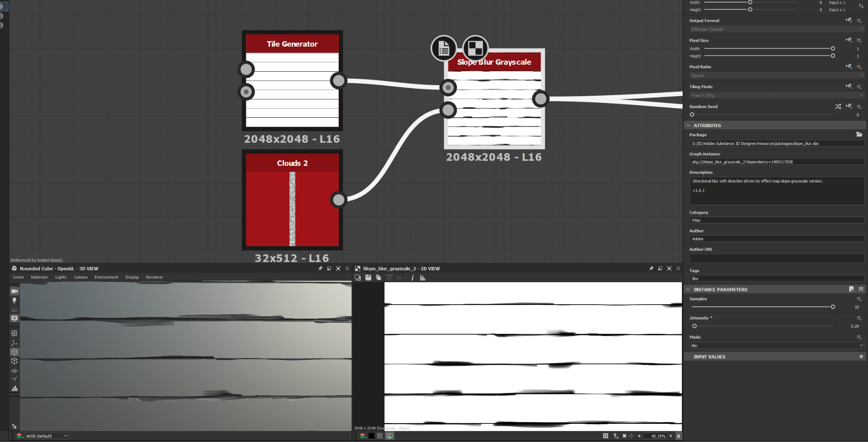
Task: Click the Intensity slider handle
Action: [694, 326]
